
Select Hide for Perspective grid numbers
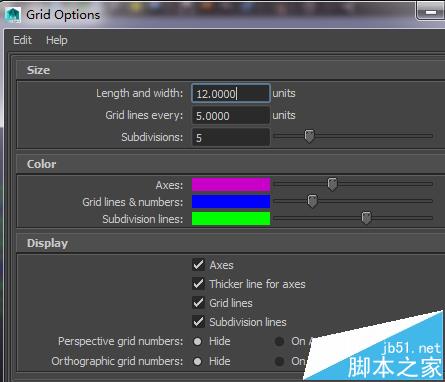[x=198, y=341]
